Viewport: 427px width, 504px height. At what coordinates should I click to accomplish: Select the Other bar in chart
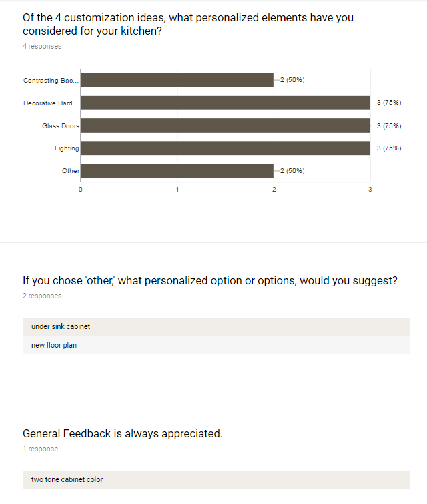pos(177,171)
